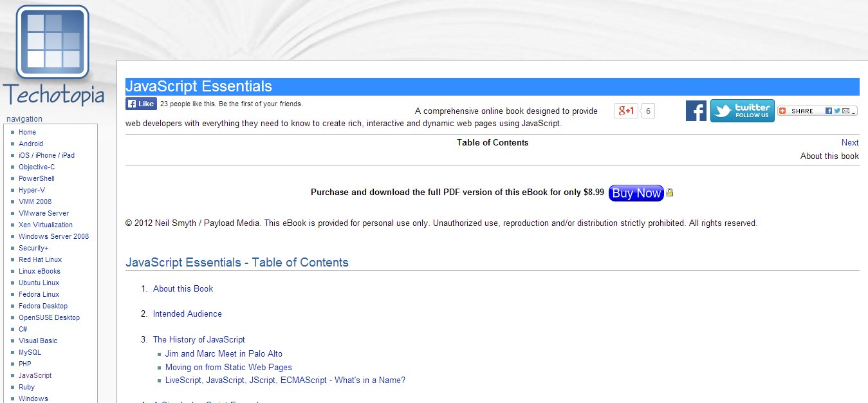Open Ubuntu Linux sidebar link
868x403 pixels.
point(39,283)
